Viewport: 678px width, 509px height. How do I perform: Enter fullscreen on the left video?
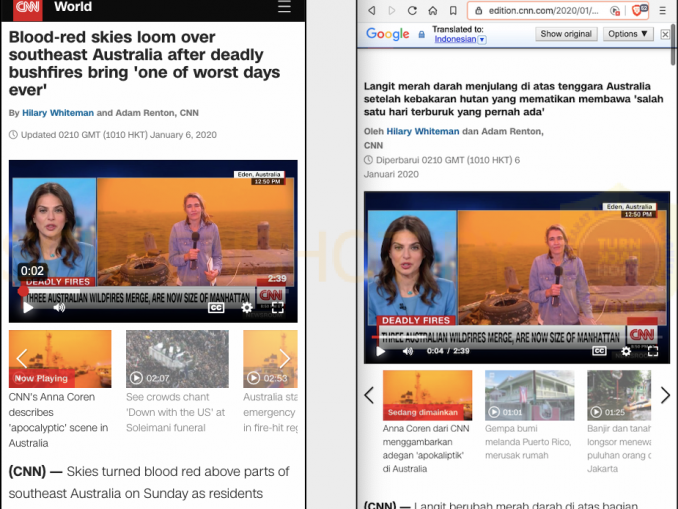pyautogui.click(x=278, y=307)
